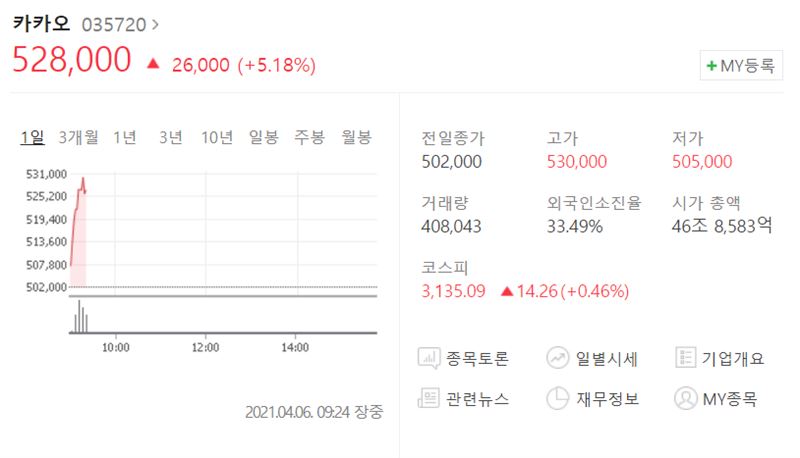Screen dimensions: 800x458
Task: Switch chart to 3개월 period
Action: (x=78, y=137)
